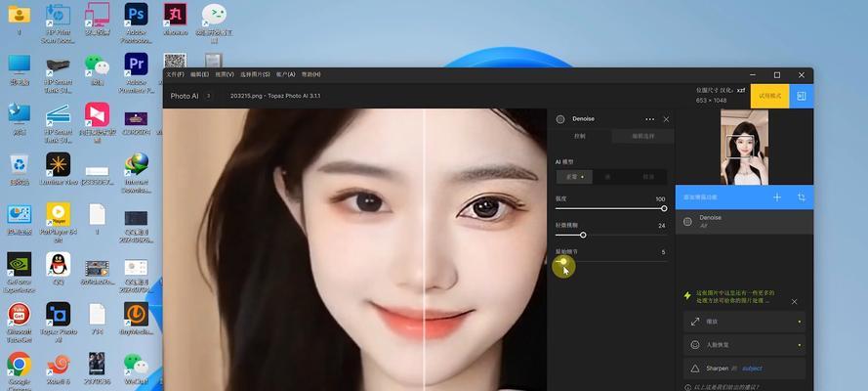
Task: Toggle the Denoise enhancement in the filter list
Action: tap(688, 222)
